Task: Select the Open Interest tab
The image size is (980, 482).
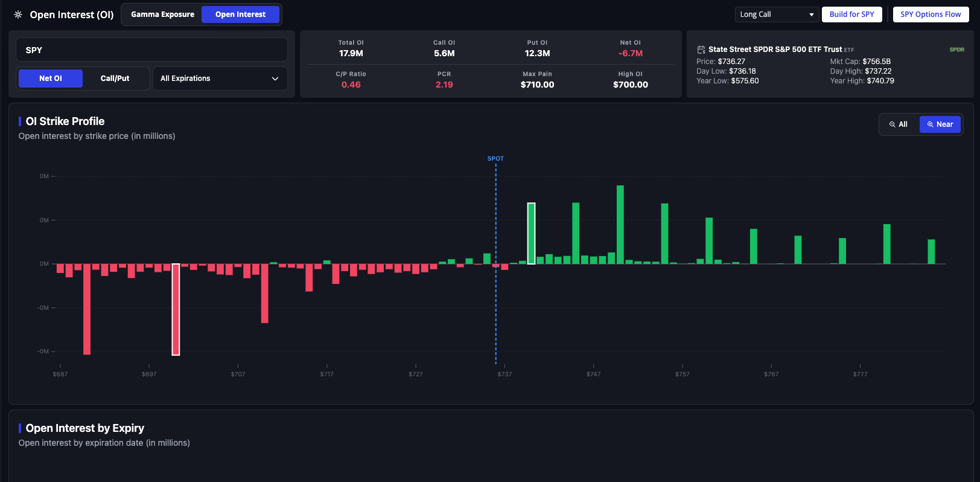Action: [x=240, y=14]
